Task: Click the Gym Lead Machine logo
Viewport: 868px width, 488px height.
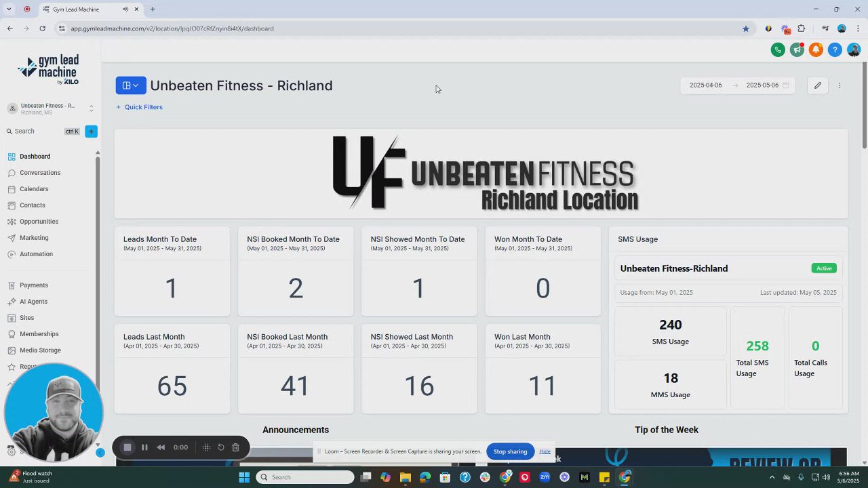Action: (x=49, y=70)
